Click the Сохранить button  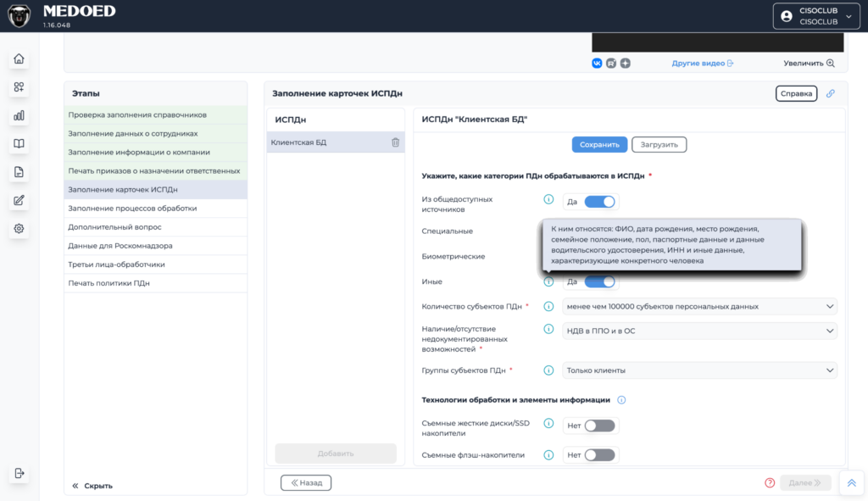point(599,144)
